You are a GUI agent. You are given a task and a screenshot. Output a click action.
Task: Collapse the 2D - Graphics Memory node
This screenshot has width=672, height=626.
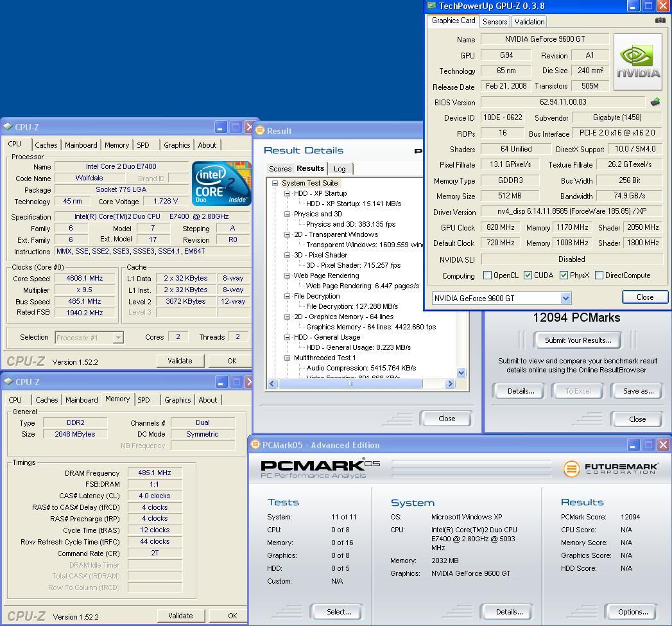[287, 317]
